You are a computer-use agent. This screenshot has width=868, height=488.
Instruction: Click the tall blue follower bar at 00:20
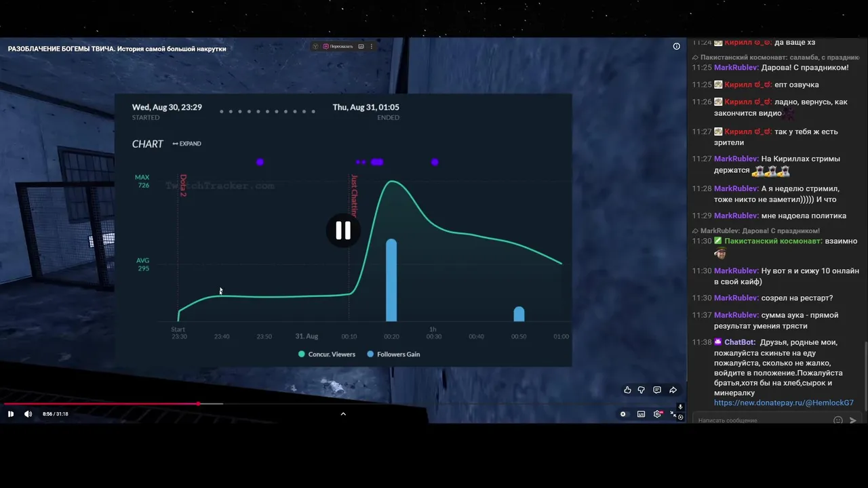click(x=391, y=280)
